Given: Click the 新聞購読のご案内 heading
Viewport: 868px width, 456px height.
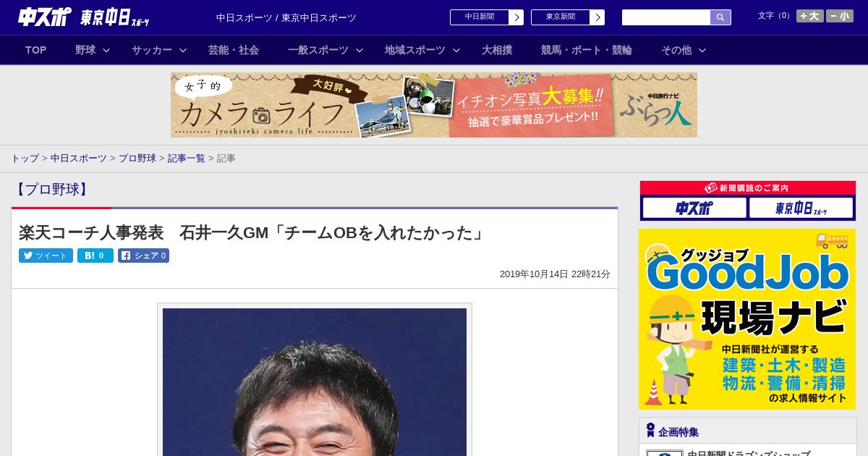Looking at the screenshot, I should click(747, 187).
